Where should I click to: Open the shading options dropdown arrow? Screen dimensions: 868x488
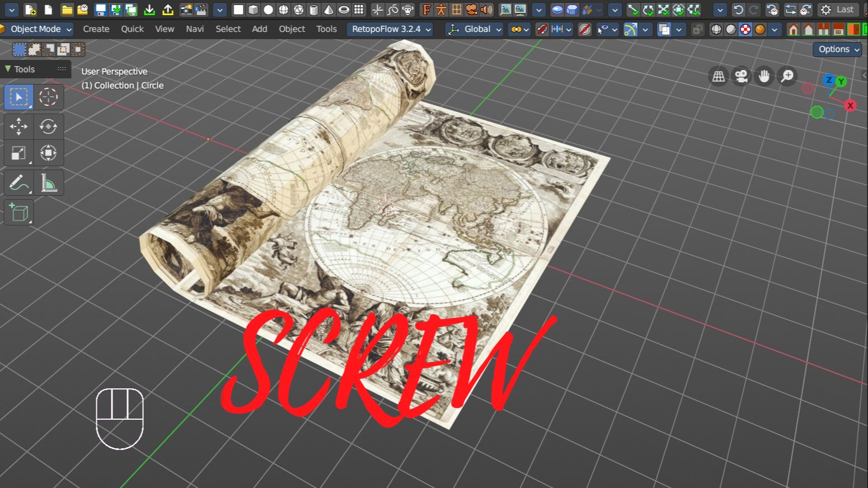[775, 29]
